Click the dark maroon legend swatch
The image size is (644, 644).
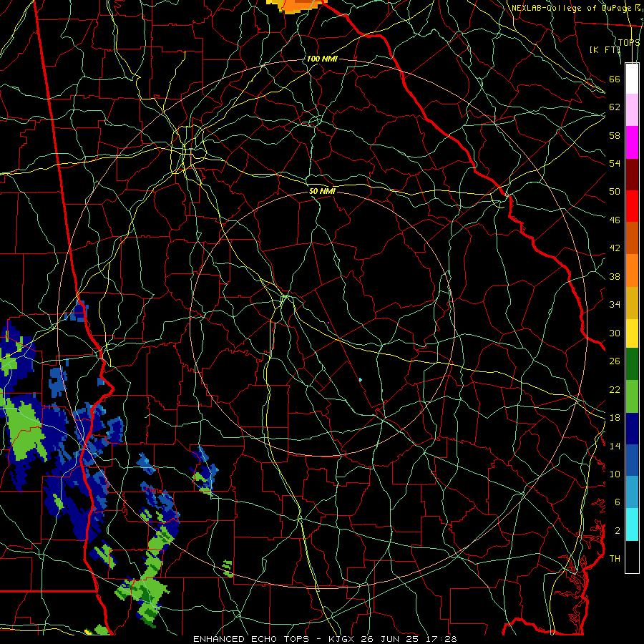coord(632,174)
